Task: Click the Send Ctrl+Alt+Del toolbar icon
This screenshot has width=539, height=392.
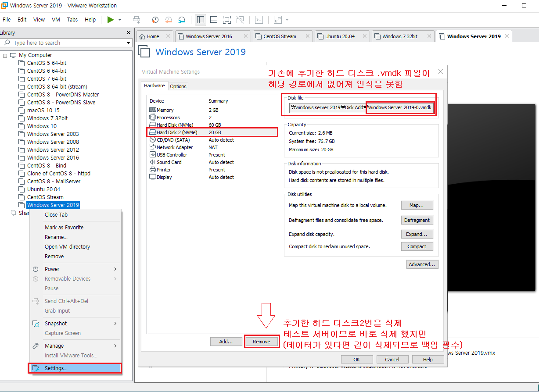Action: tap(137, 20)
